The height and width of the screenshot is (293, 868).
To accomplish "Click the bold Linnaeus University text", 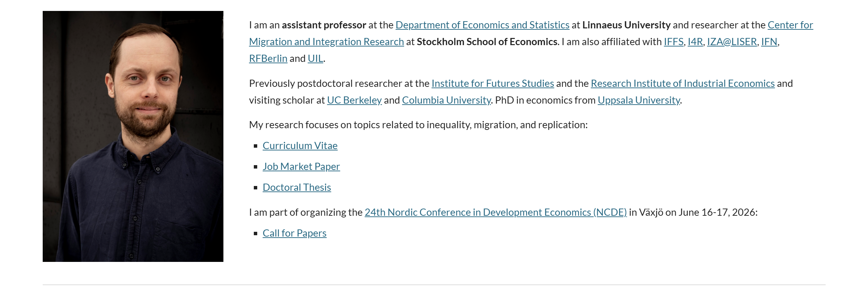I will point(626,25).
